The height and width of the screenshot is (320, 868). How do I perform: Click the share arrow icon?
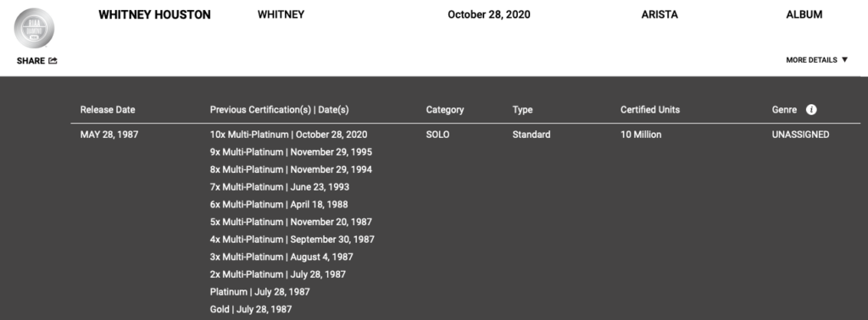click(x=53, y=61)
